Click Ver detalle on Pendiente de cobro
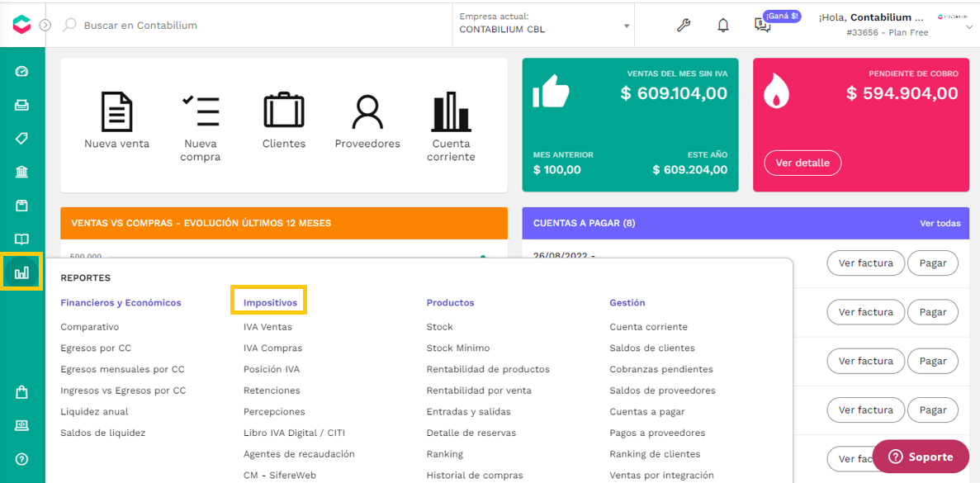 pos(802,163)
